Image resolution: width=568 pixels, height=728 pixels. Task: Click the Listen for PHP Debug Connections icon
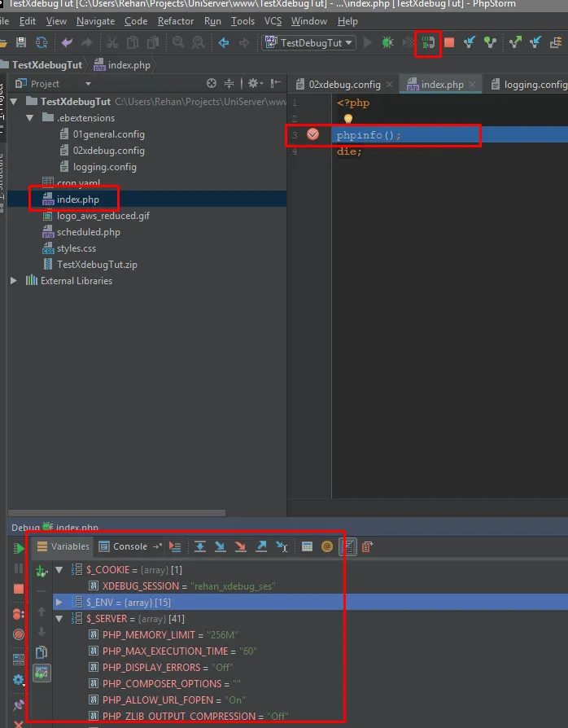(428, 42)
